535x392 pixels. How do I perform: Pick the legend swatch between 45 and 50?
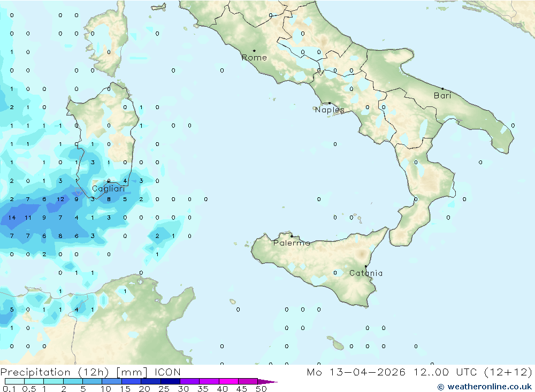(x=248, y=381)
